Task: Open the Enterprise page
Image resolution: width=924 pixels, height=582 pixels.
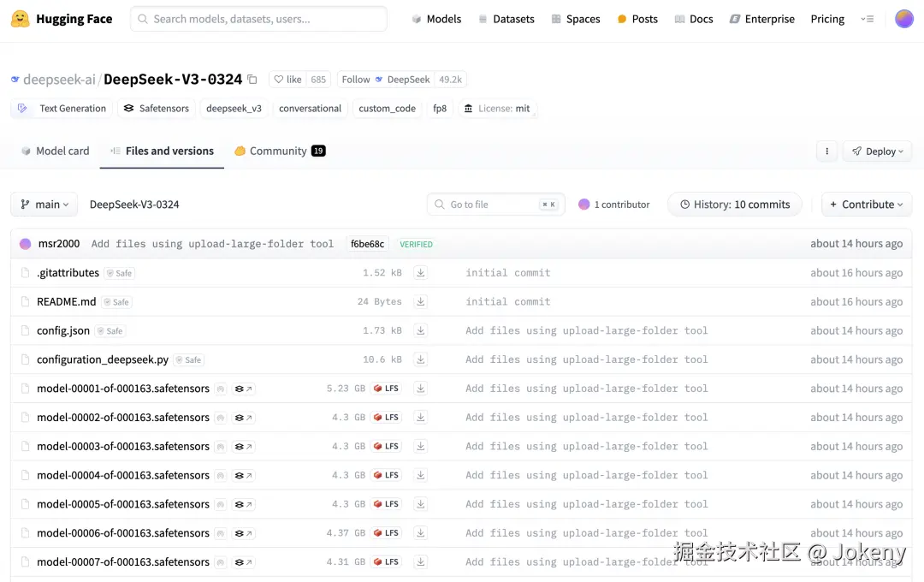Action: pyautogui.click(x=762, y=19)
